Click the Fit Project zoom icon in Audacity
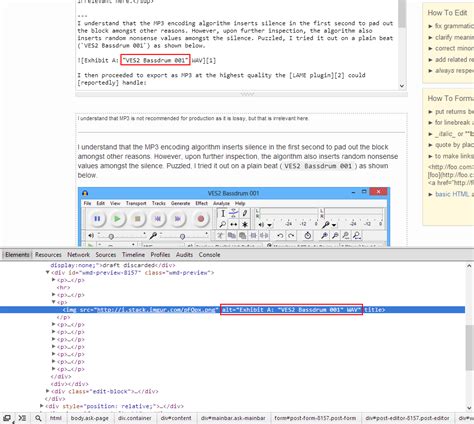The width and height of the screenshot is (474, 424). 357,236
